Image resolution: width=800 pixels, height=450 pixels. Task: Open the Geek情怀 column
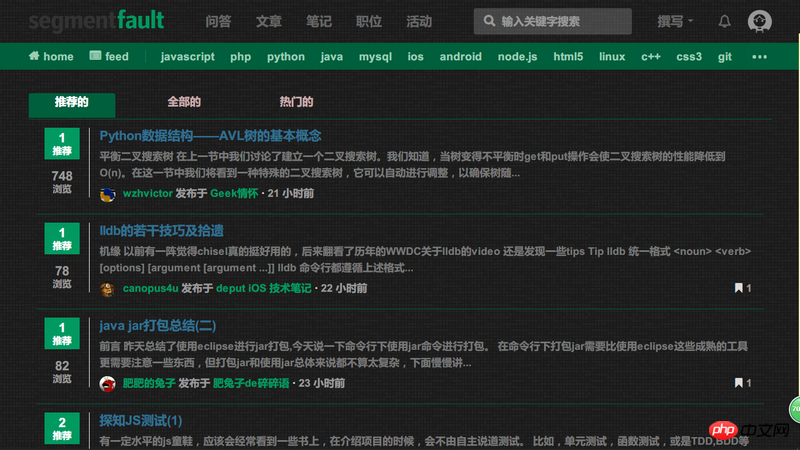[234, 193]
